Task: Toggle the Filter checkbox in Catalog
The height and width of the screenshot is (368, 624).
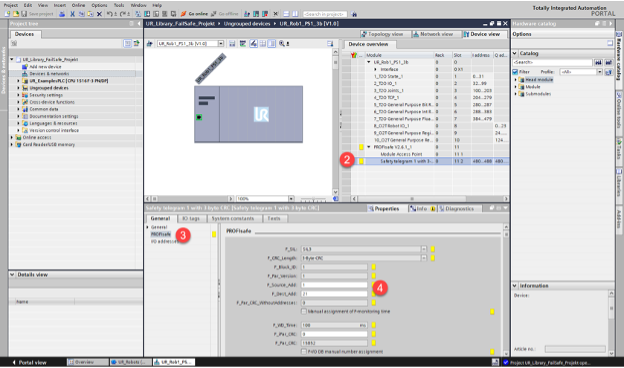Action: coord(515,72)
